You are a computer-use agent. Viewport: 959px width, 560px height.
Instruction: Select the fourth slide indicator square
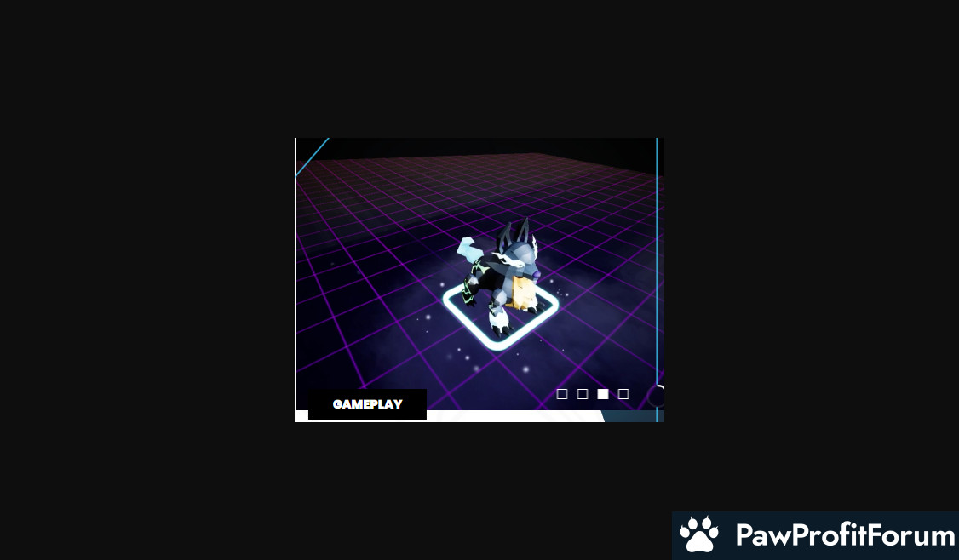point(623,394)
